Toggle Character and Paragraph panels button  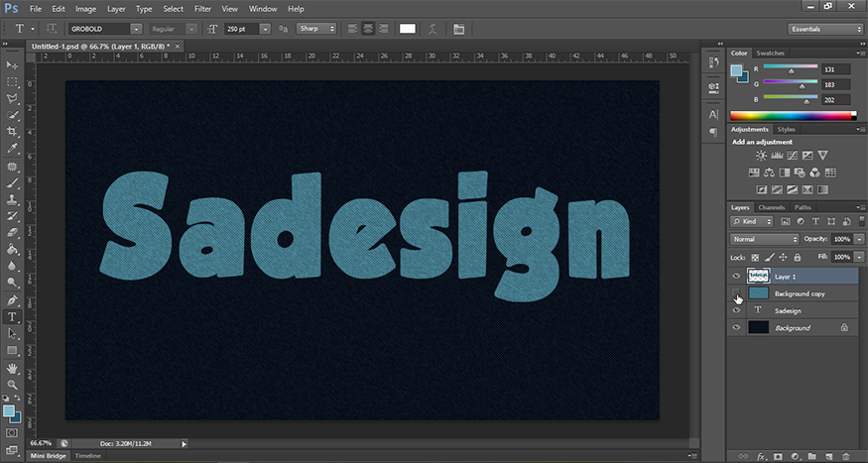[459, 29]
